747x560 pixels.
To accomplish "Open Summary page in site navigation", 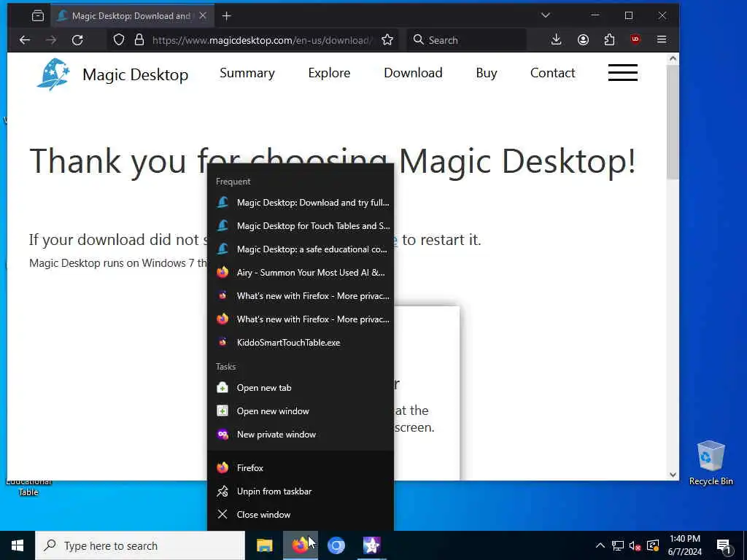I will pyautogui.click(x=247, y=73).
